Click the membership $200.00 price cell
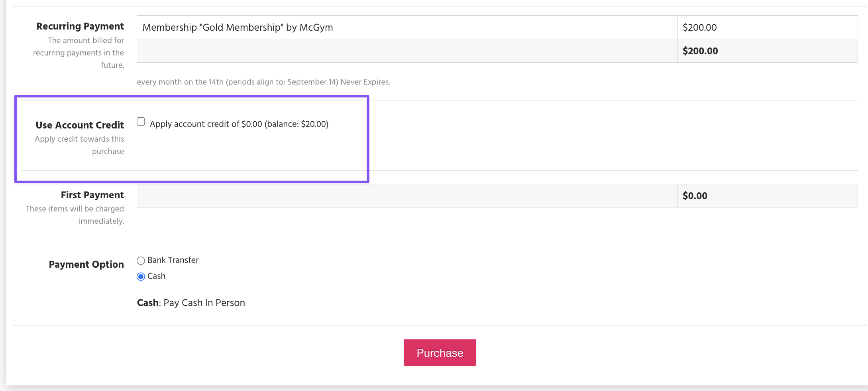 699,28
